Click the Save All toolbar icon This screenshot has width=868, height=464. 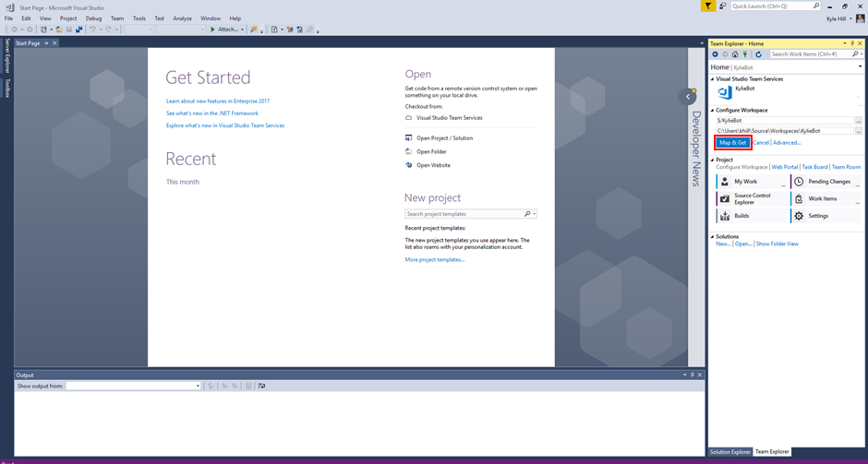coord(79,30)
